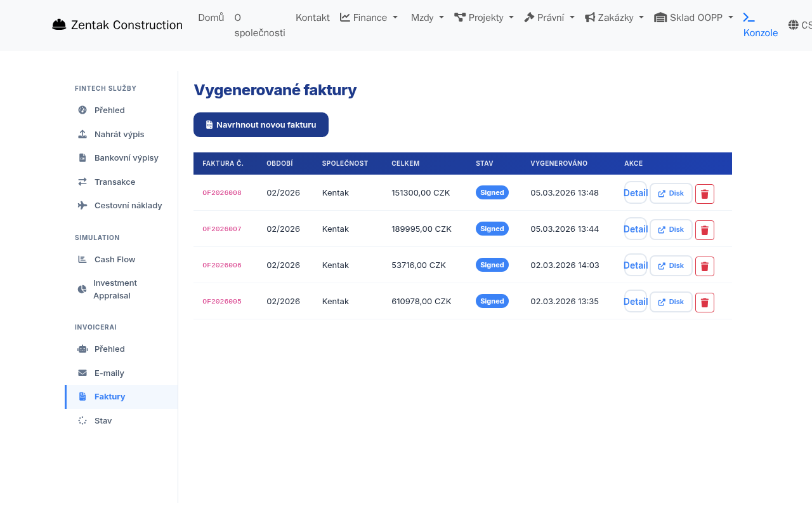Viewport: 812px width, 508px height.
Task: Click the Faktury document icon in sidebar
Action: [82, 396]
